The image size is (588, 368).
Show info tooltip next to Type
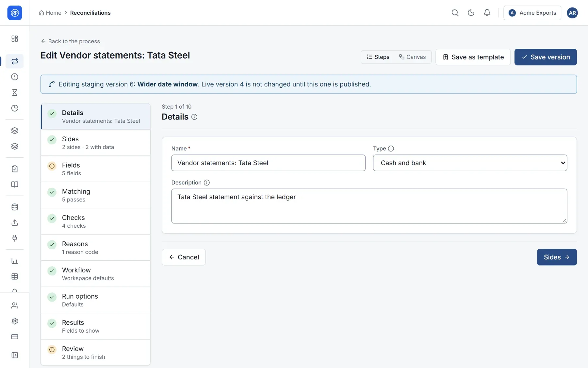tap(391, 149)
